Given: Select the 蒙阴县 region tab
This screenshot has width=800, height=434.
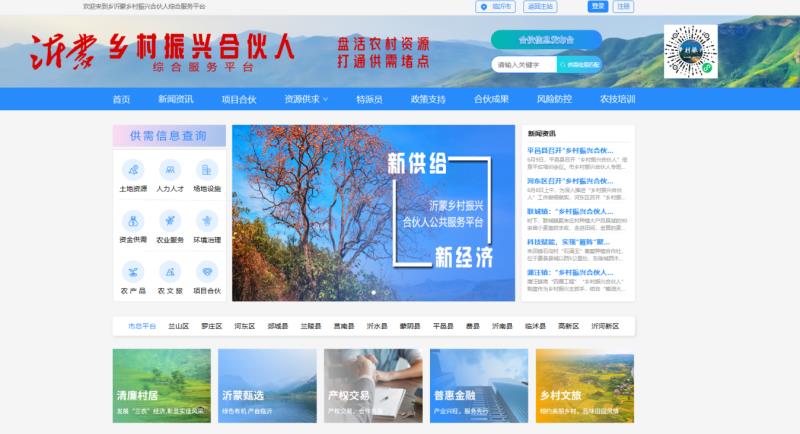Looking at the screenshot, I should click(410, 326).
